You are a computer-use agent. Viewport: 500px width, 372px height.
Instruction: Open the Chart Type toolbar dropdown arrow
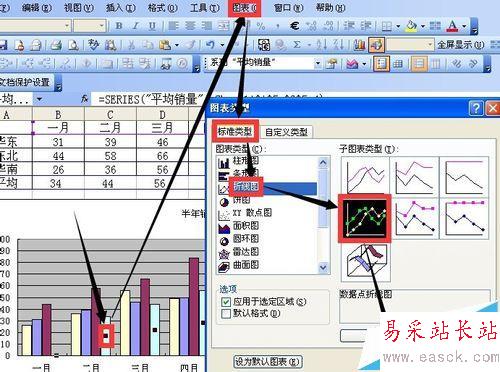(x=364, y=63)
